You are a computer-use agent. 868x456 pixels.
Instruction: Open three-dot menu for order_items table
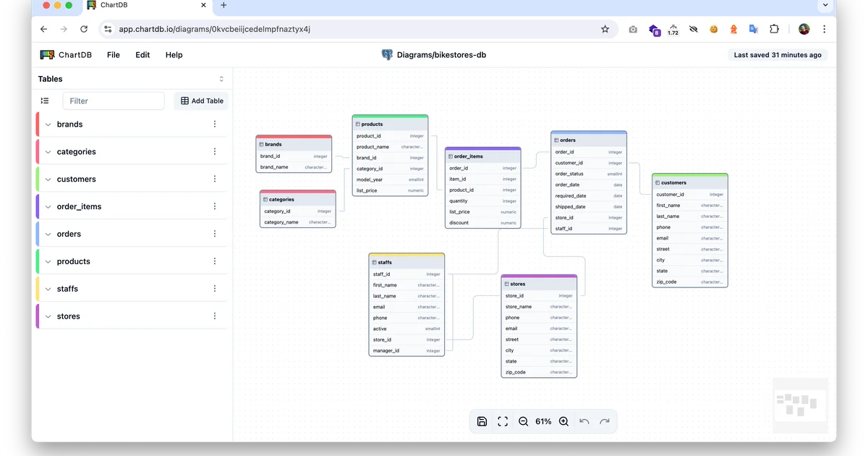(x=215, y=207)
